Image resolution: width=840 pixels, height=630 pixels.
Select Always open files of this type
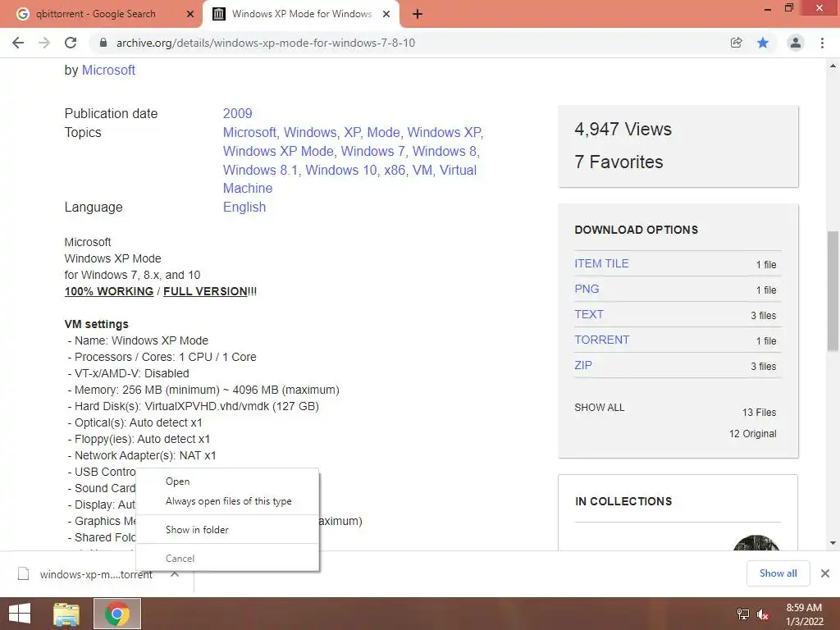[x=228, y=501]
